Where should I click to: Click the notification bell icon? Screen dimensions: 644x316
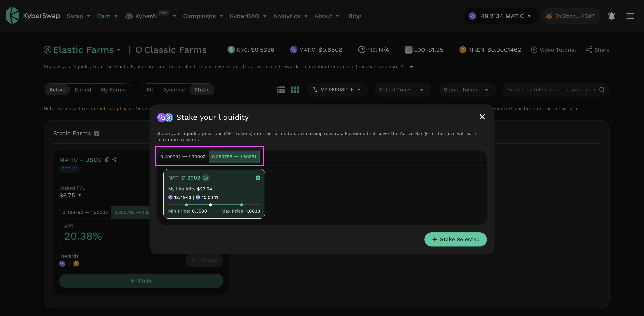click(x=611, y=16)
